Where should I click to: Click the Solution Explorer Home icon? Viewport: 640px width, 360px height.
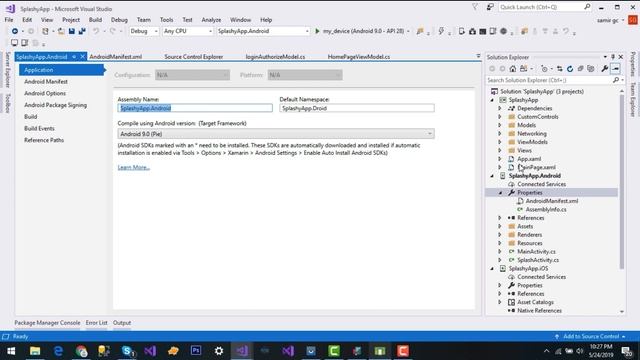[x=513, y=69]
